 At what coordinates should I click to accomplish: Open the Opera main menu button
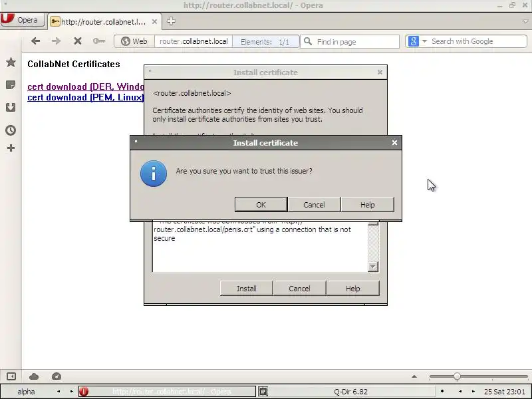point(23,20)
